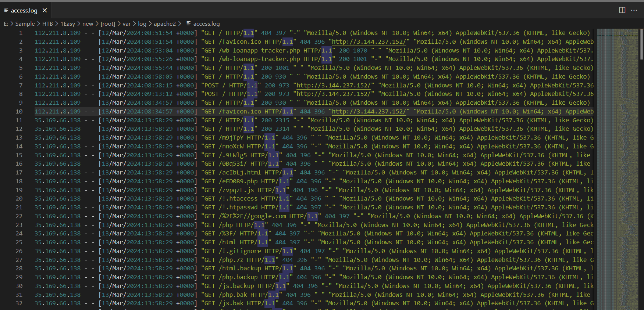Expand the Sample breadcrumb folder
The height and width of the screenshot is (310, 644).
(x=25, y=24)
